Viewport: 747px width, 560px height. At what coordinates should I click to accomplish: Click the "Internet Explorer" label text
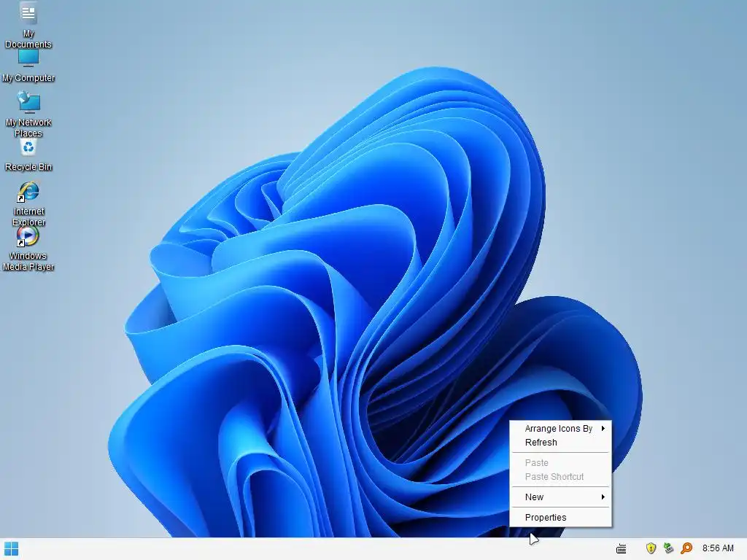(28, 217)
